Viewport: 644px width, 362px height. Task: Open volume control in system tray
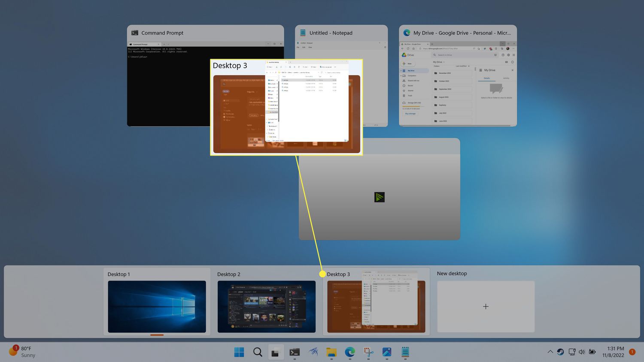pyautogui.click(x=582, y=352)
